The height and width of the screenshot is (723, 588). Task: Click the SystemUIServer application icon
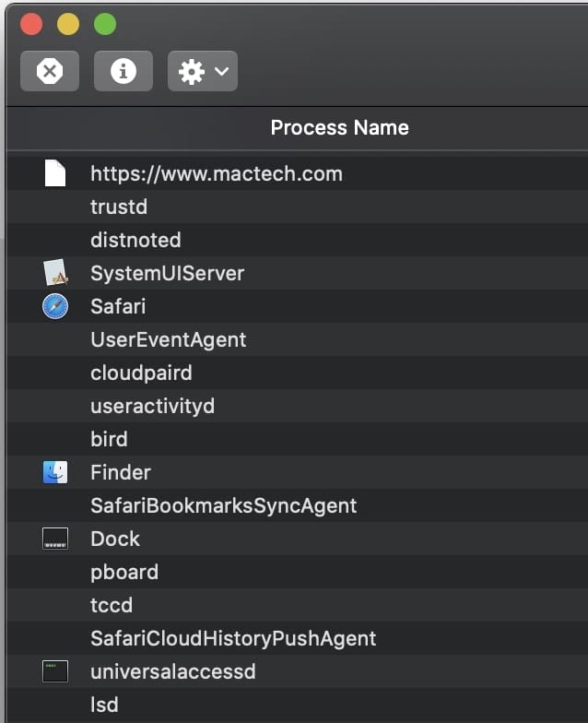[55, 273]
